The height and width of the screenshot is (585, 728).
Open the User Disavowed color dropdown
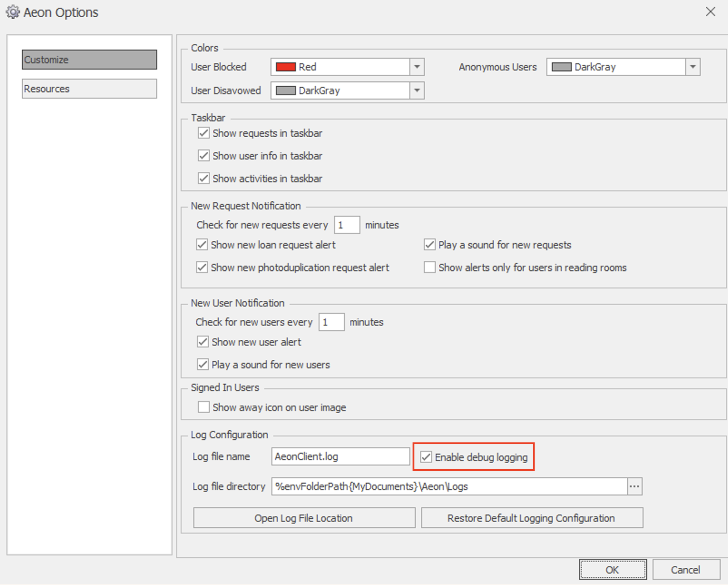point(416,90)
